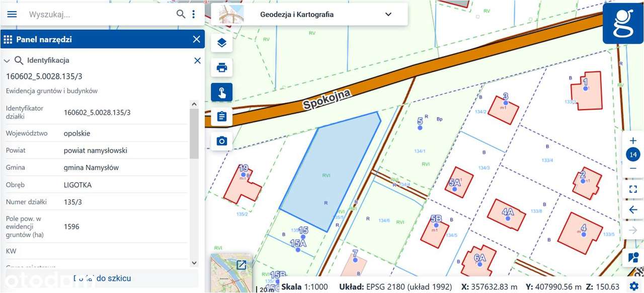Click the heading 160602_5.0028.135/3
644x293 pixels.
[44, 76]
